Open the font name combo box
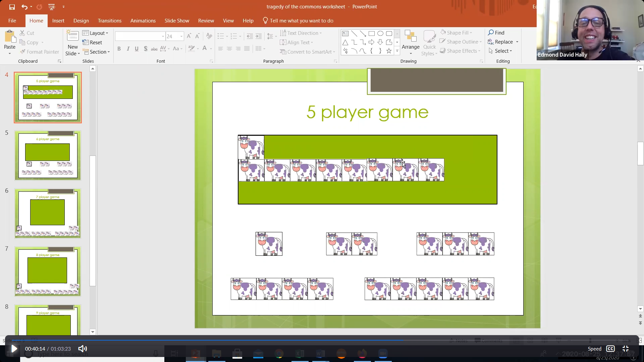Screen dimensions: 644x362 tap(140, 36)
